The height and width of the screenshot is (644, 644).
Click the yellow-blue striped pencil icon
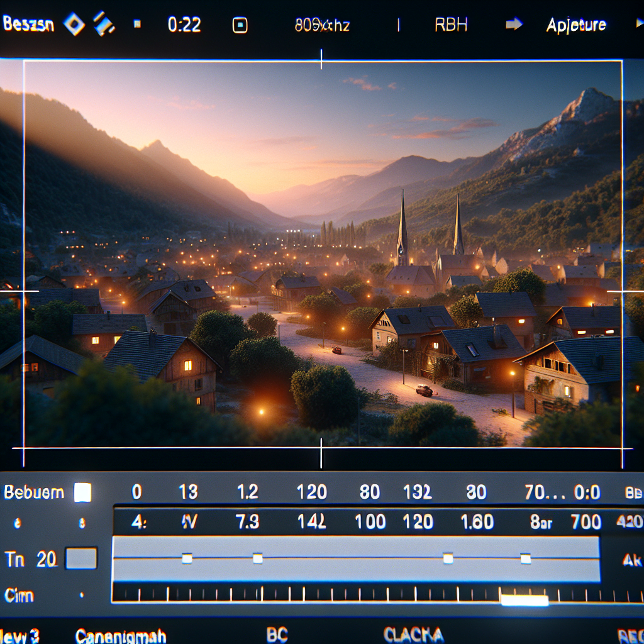pyautogui.click(x=104, y=25)
